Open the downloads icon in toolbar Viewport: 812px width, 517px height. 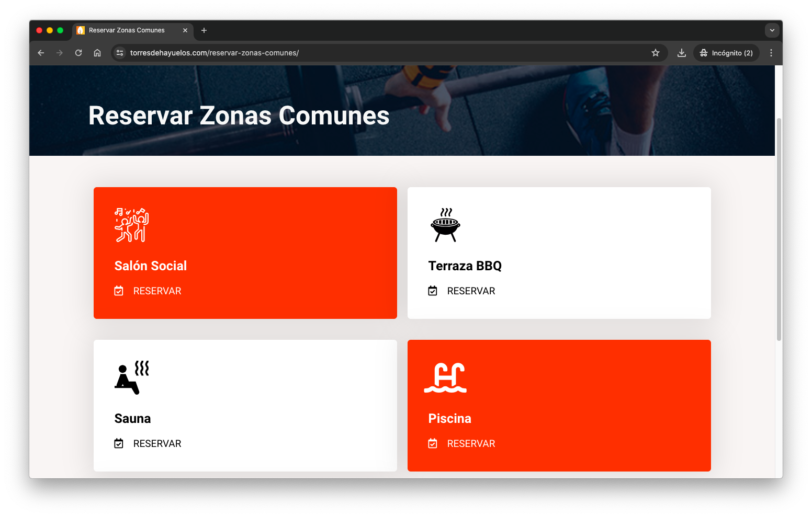682,53
